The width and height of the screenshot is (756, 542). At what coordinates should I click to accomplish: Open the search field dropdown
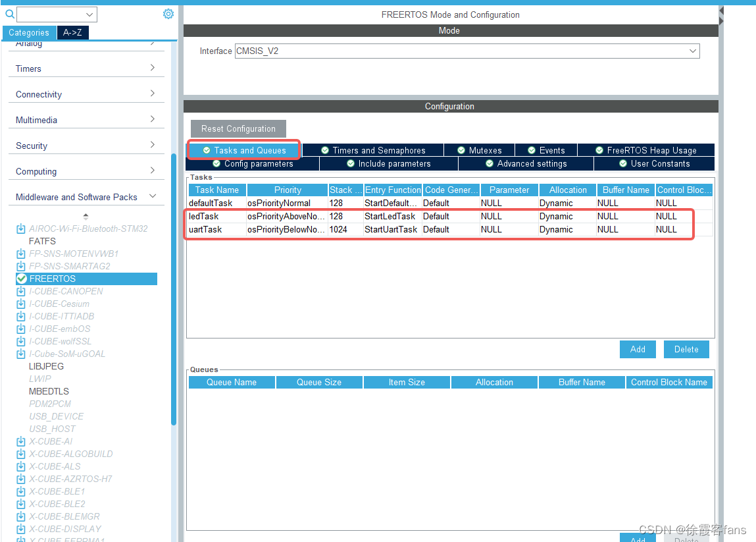(x=89, y=14)
